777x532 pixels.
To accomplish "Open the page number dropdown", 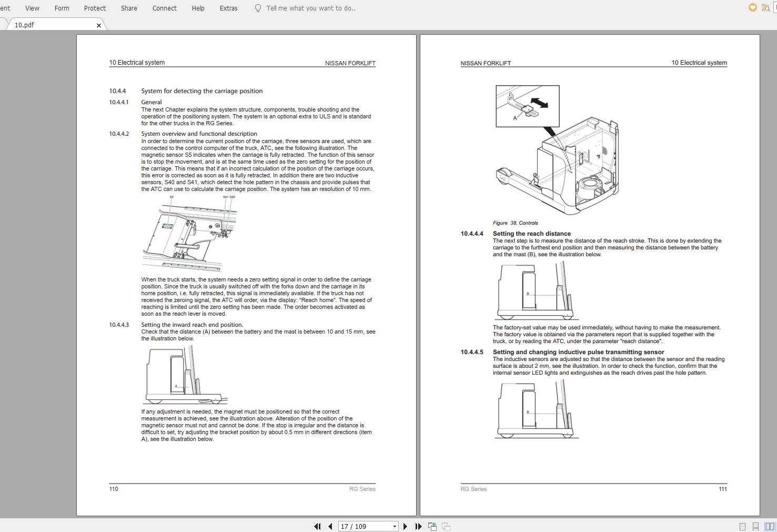I will [393, 526].
